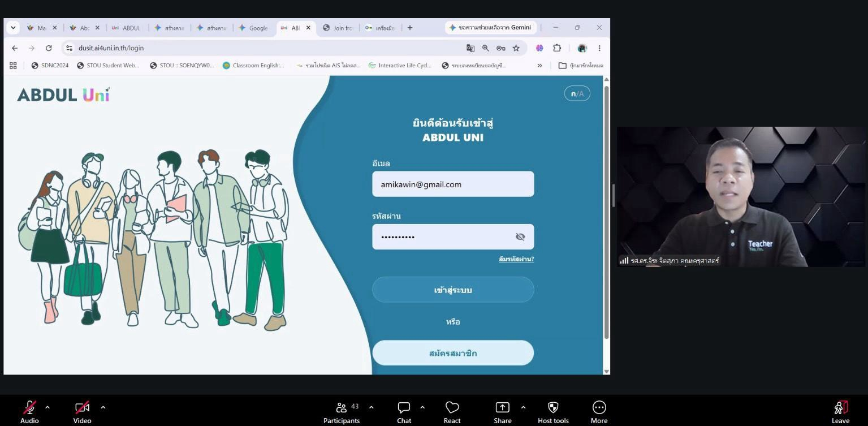868x426 pixels.
Task: Open audio options arrow next to Audio
Action: tap(47, 407)
